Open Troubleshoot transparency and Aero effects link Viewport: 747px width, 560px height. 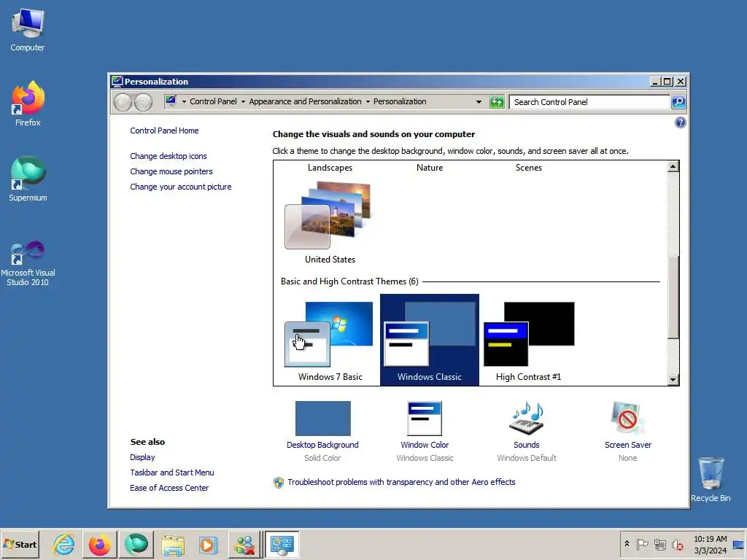pyautogui.click(x=401, y=482)
